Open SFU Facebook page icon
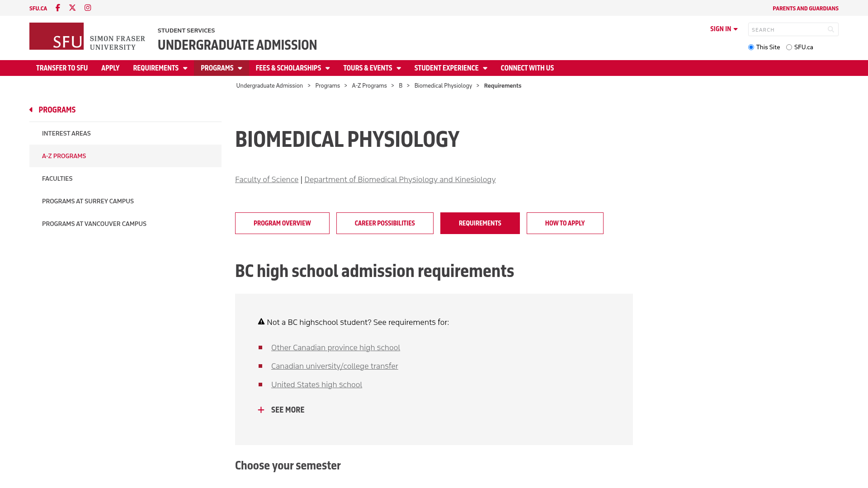Viewport: 868px width, 488px height. [x=58, y=8]
